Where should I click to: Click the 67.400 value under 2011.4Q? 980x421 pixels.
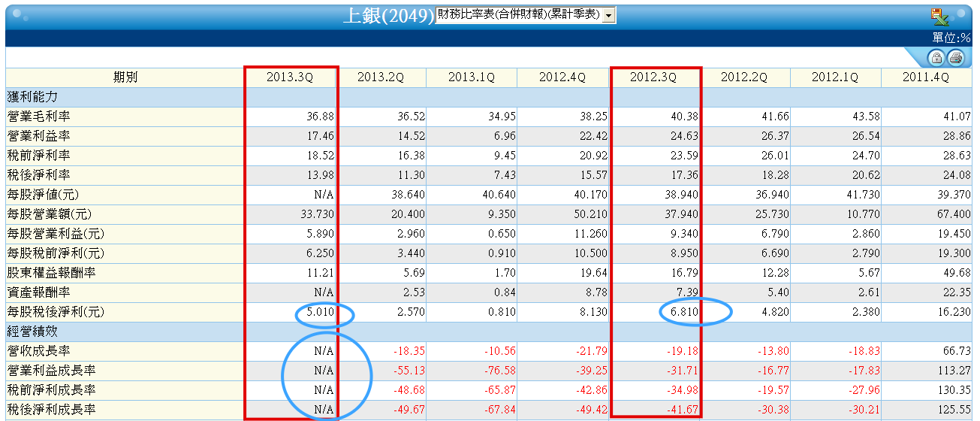pyautogui.click(x=954, y=214)
